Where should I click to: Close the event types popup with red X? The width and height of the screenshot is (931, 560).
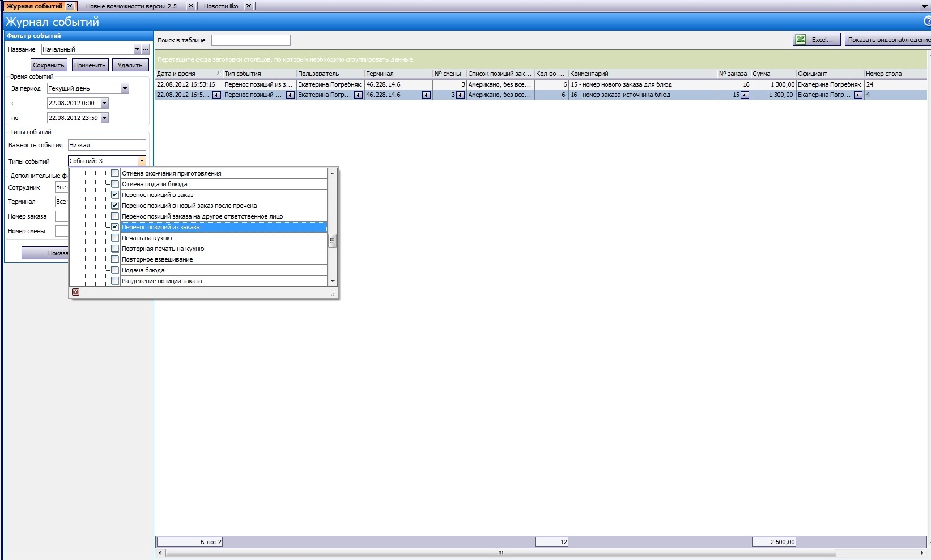tap(75, 292)
